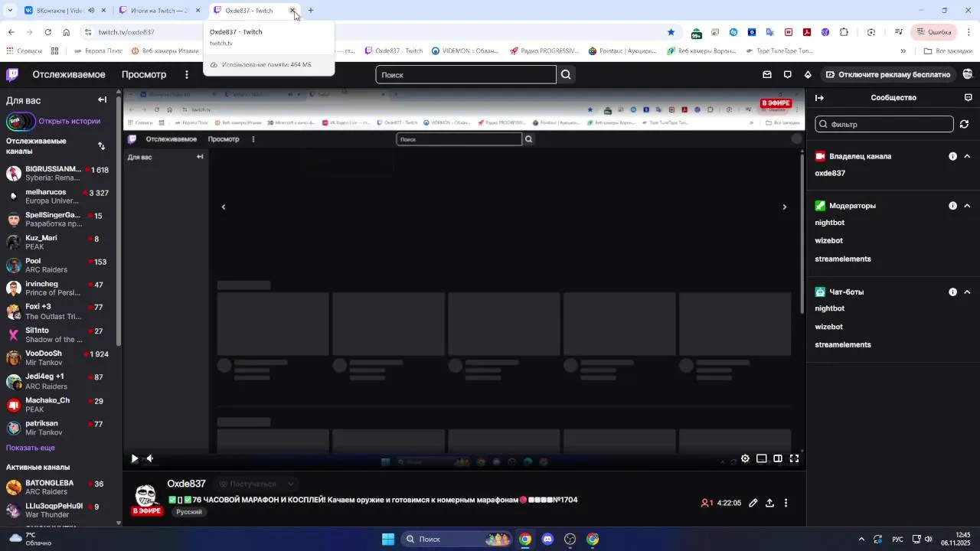The height and width of the screenshot is (551, 980).
Task: Open the Все закладки folder
Action: pos(948,51)
